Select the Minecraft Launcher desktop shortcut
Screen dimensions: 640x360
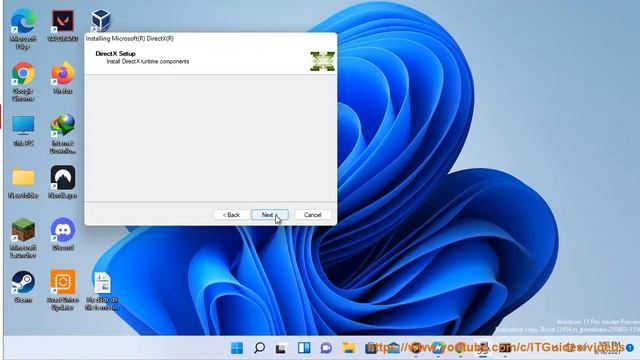point(23,238)
